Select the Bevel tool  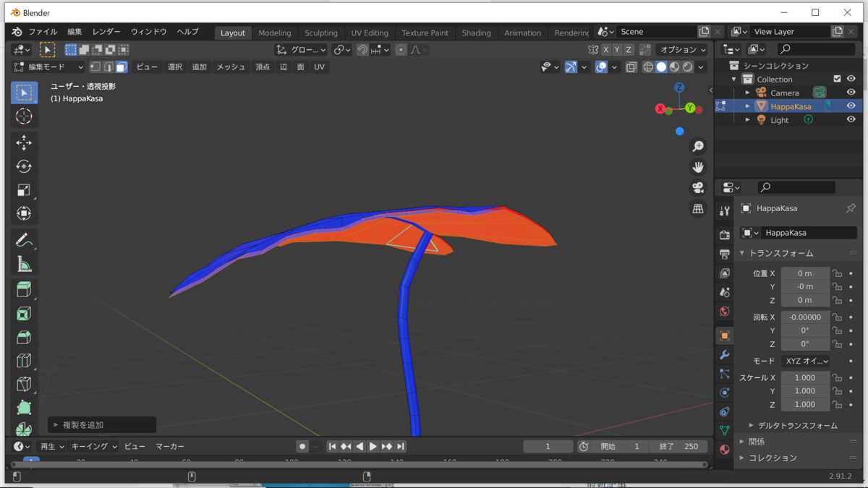(x=24, y=338)
